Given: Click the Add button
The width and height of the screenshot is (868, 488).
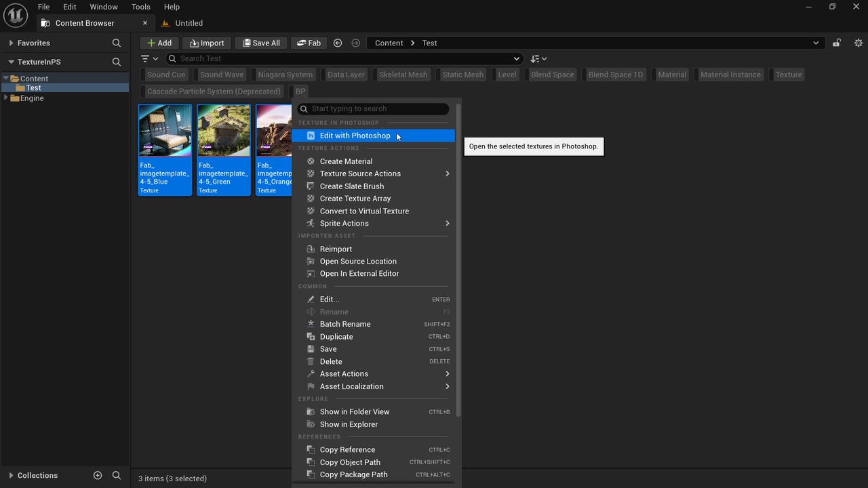Looking at the screenshot, I should click(x=159, y=43).
